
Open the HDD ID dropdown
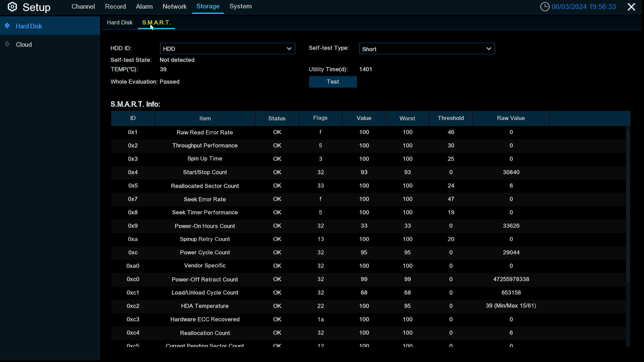(x=227, y=49)
